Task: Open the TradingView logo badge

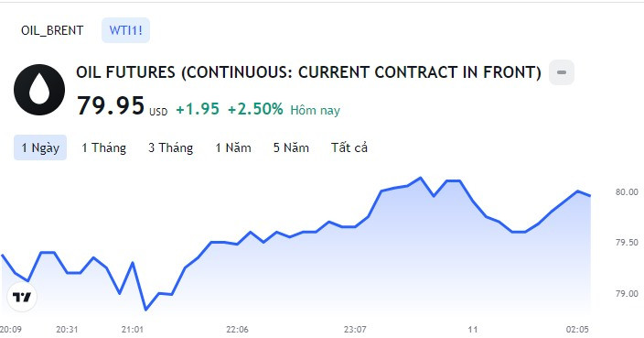Action: pos(22,297)
